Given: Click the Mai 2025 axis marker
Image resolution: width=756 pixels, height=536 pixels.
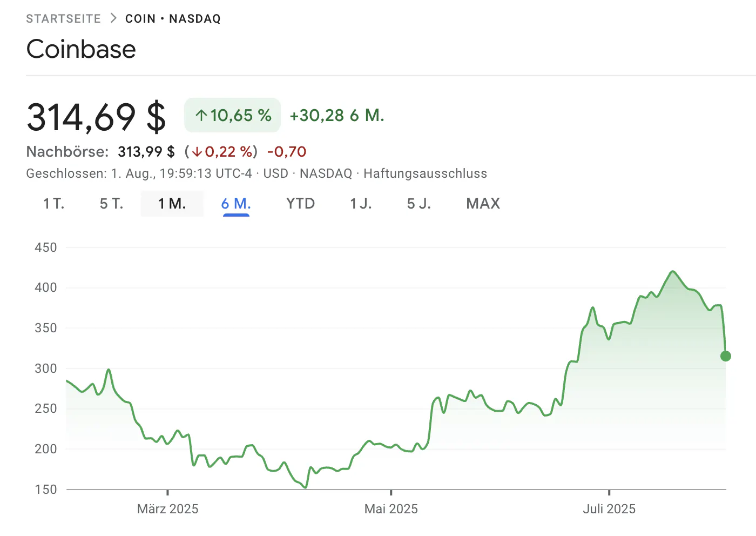Looking at the screenshot, I should [391, 509].
